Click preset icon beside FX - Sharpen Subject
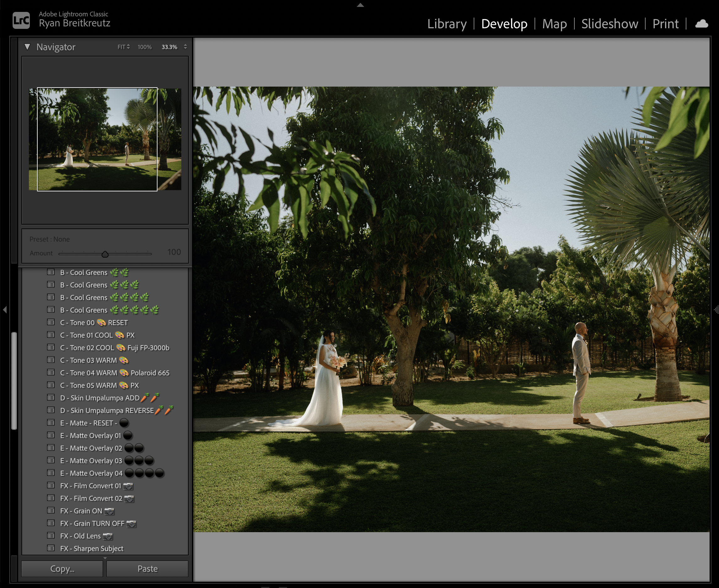The image size is (719, 588). coord(51,548)
